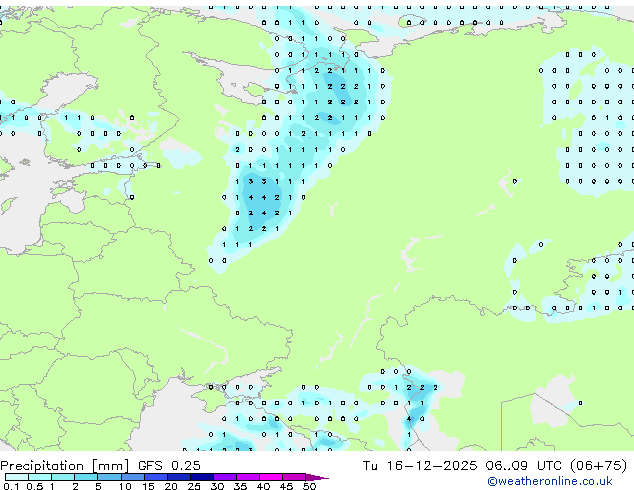Click the '50' legend scale label

(x=309, y=486)
